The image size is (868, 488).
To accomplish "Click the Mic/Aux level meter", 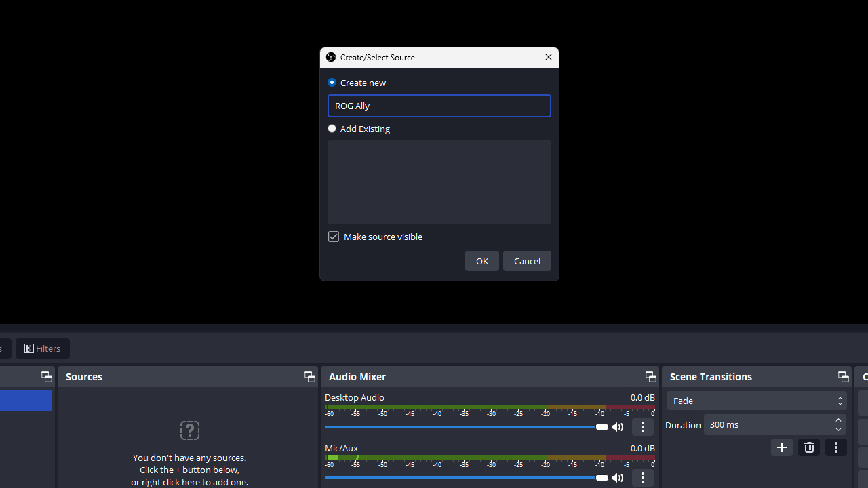I will (490, 459).
